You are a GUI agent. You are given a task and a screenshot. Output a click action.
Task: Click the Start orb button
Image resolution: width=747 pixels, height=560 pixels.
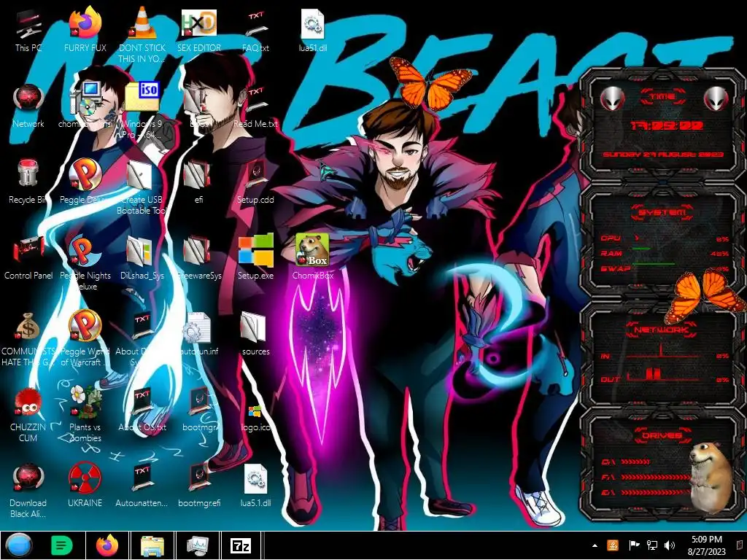click(x=18, y=545)
